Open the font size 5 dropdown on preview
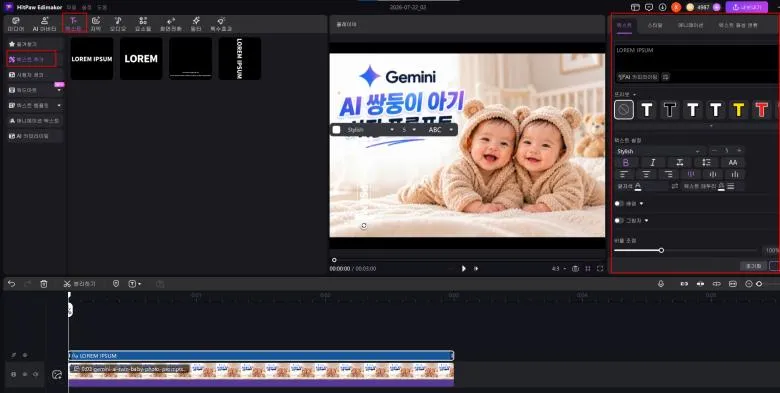The height and width of the screenshot is (393, 780). point(409,129)
